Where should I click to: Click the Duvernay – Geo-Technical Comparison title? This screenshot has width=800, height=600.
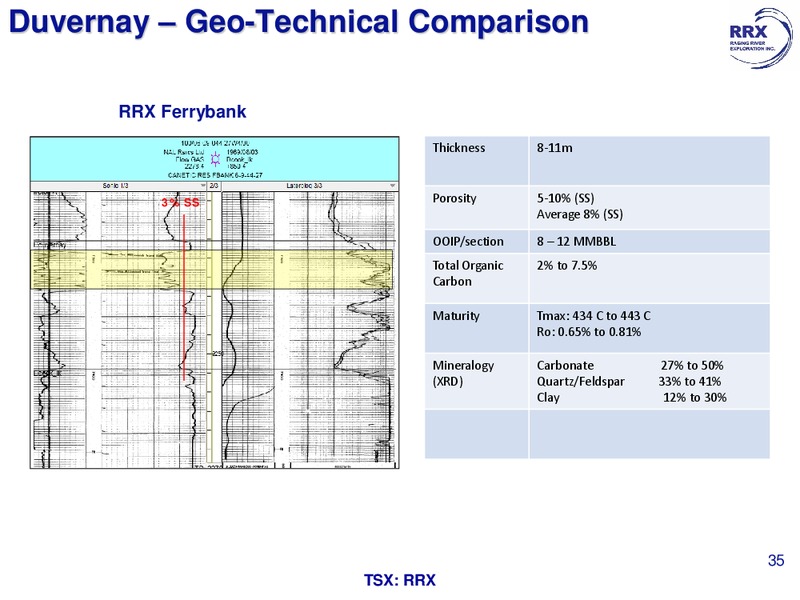(298, 22)
